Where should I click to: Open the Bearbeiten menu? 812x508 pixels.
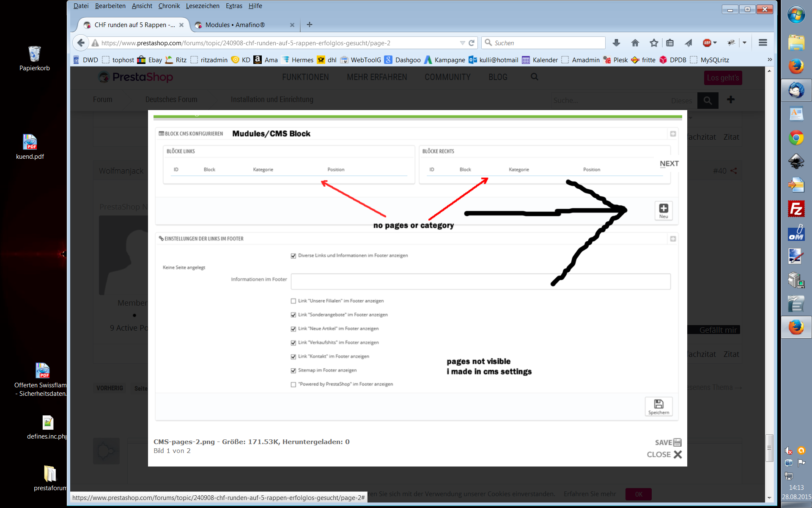tap(110, 6)
